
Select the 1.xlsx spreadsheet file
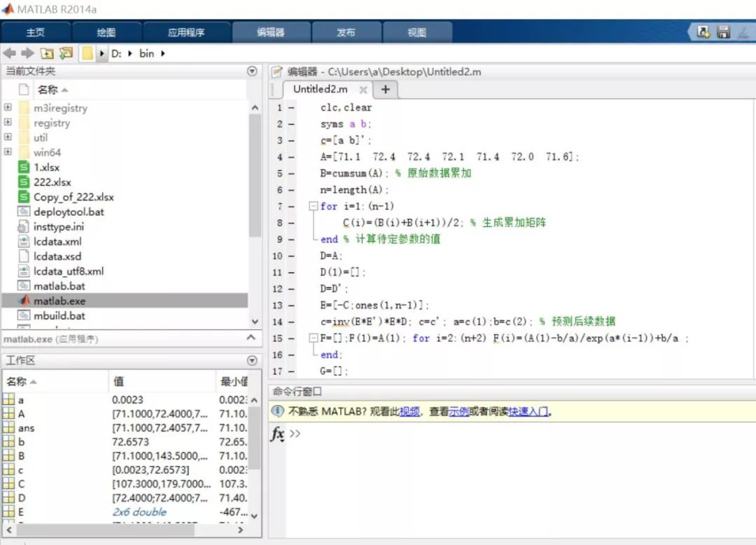(x=46, y=167)
